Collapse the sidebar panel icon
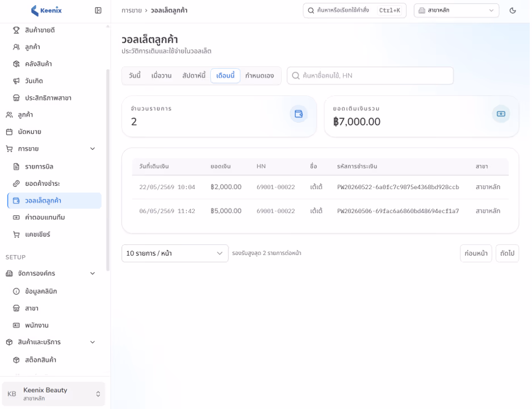 pos(98,11)
